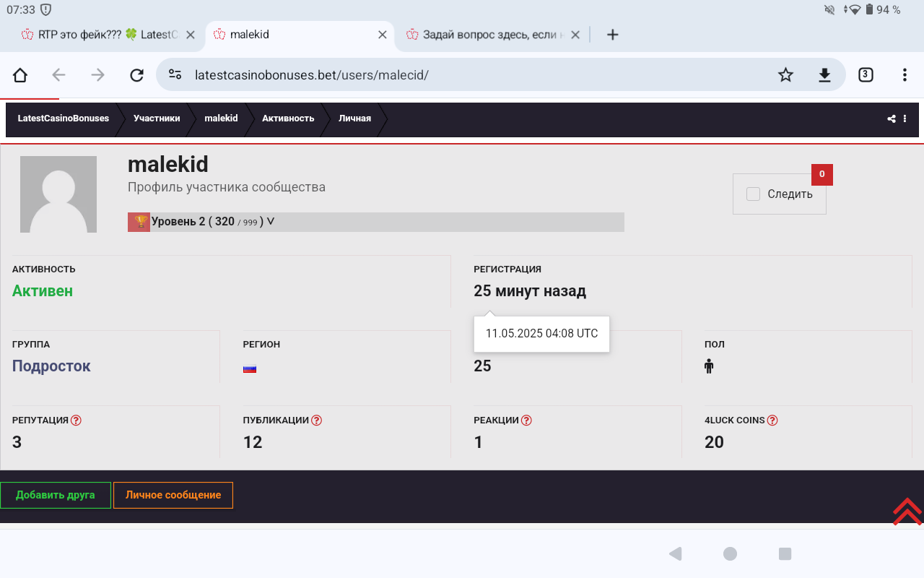This screenshot has width=924, height=578.
Task: Enable the Следить checkbox
Action: pyautogui.click(x=754, y=194)
